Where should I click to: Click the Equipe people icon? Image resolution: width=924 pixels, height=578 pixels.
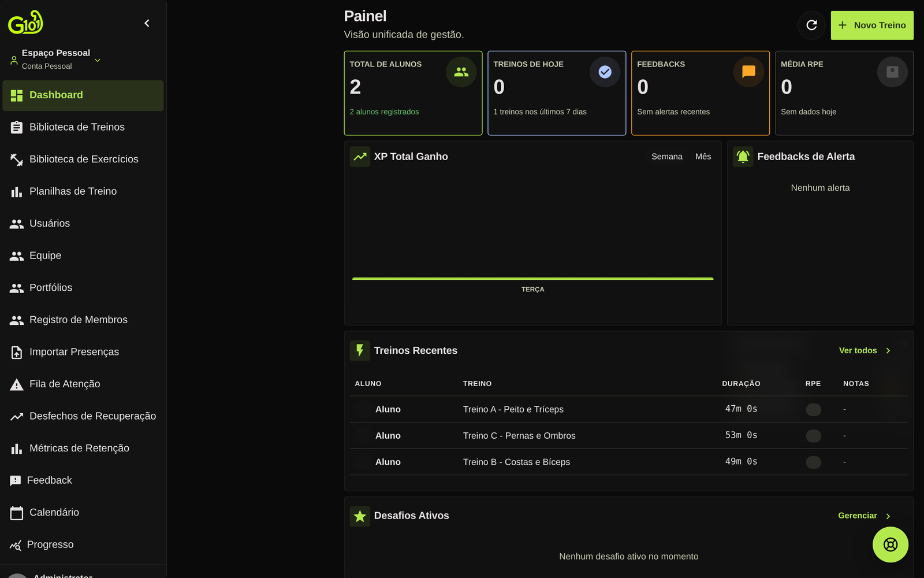tap(17, 256)
